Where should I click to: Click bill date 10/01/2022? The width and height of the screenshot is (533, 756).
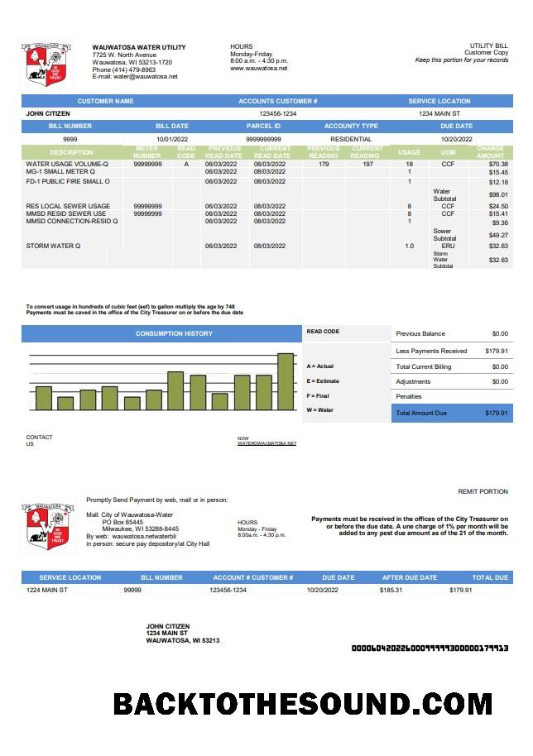(x=172, y=139)
